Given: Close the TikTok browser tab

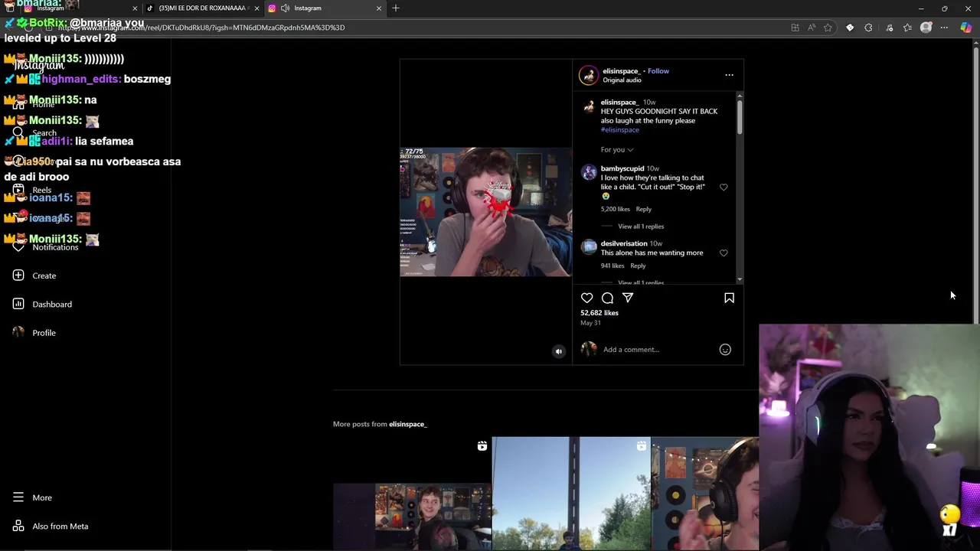Looking at the screenshot, I should (256, 8).
